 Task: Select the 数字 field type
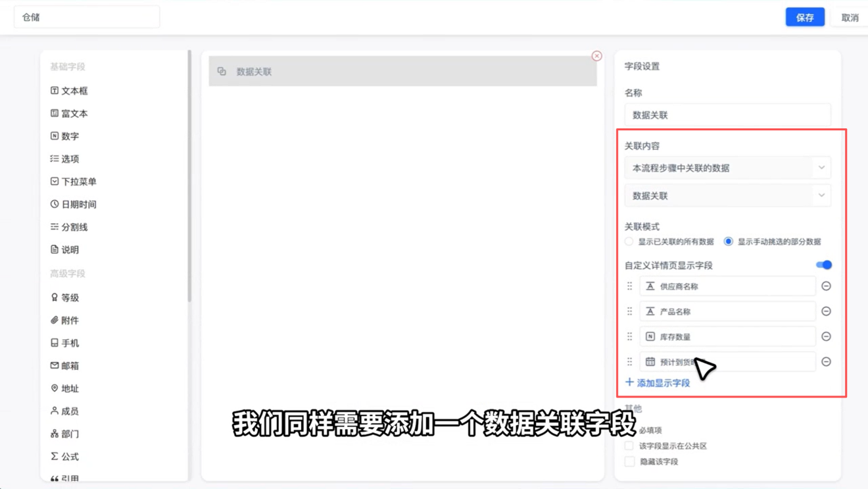point(64,136)
